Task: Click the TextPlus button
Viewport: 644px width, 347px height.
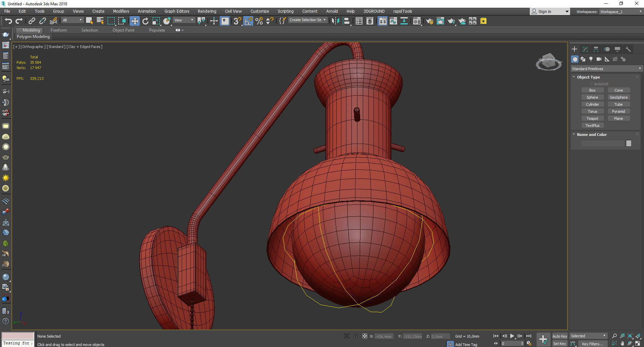Action: coord(592,126)
